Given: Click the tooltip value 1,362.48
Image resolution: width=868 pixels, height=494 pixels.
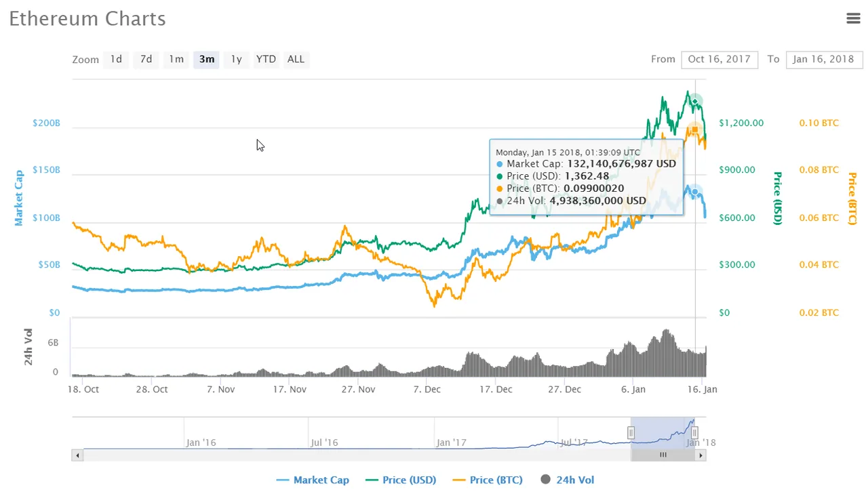Looking at the screenshot, I should click(587, 176).
